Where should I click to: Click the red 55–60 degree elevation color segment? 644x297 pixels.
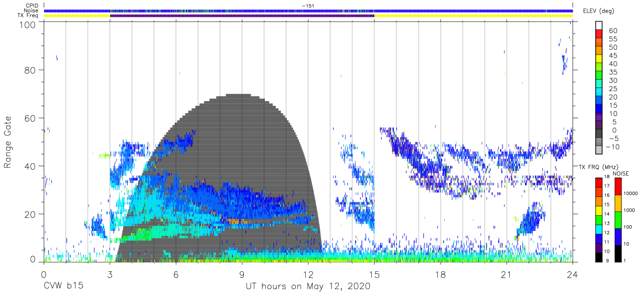[599, 34]
